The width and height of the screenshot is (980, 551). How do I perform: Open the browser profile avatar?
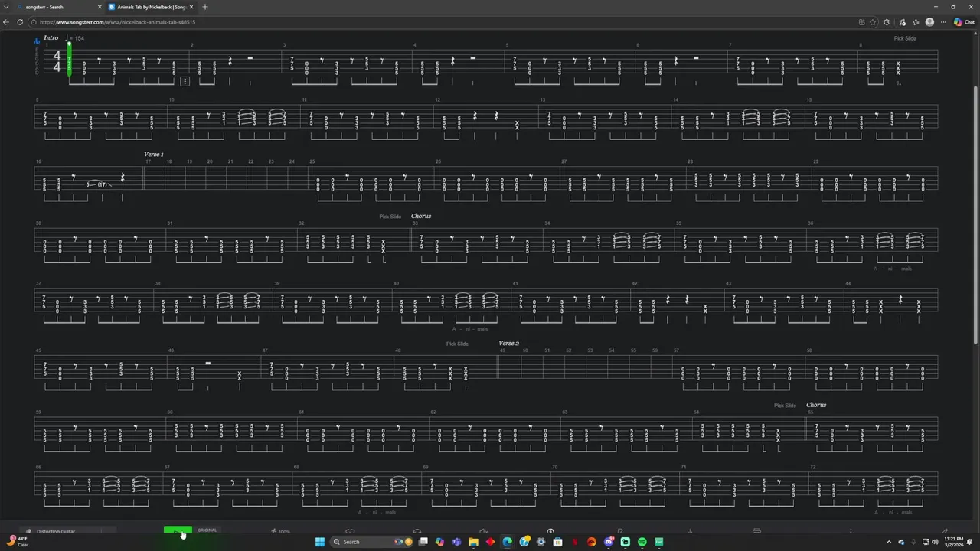point(929,22)
